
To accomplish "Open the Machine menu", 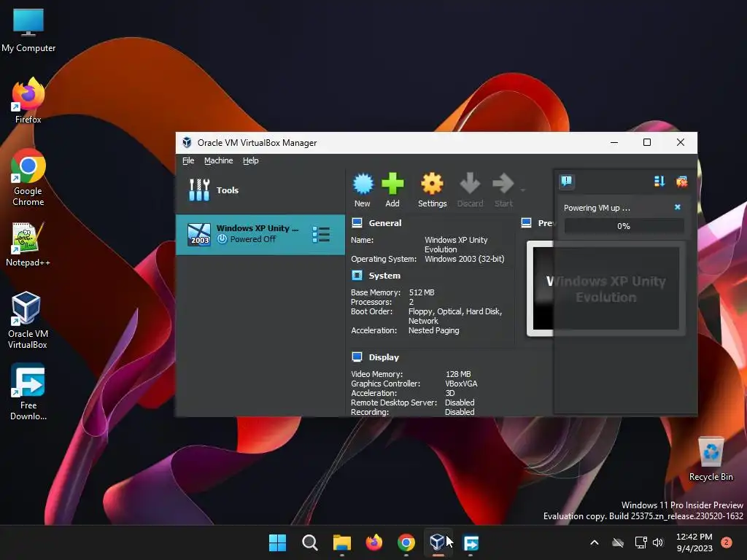I will tap(219, 160).
